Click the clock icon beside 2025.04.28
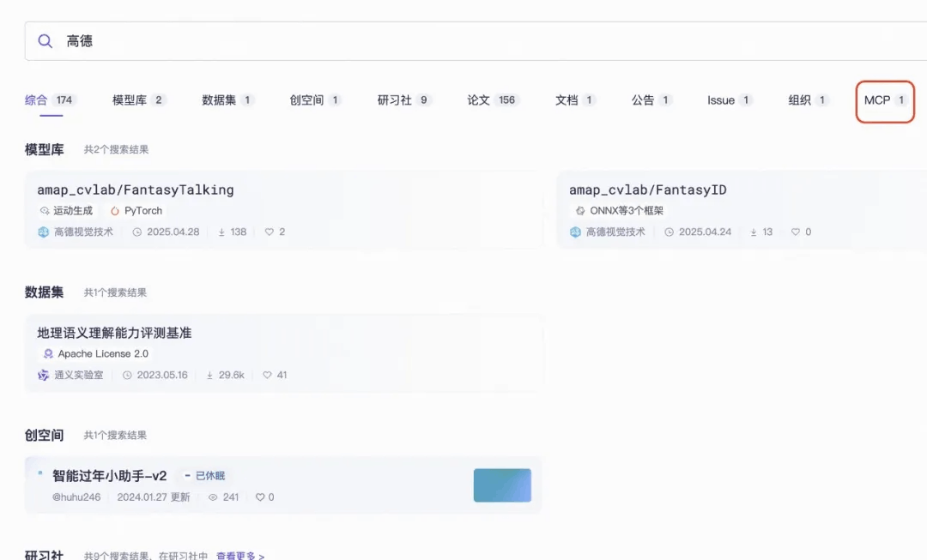 tap(137, 232)
